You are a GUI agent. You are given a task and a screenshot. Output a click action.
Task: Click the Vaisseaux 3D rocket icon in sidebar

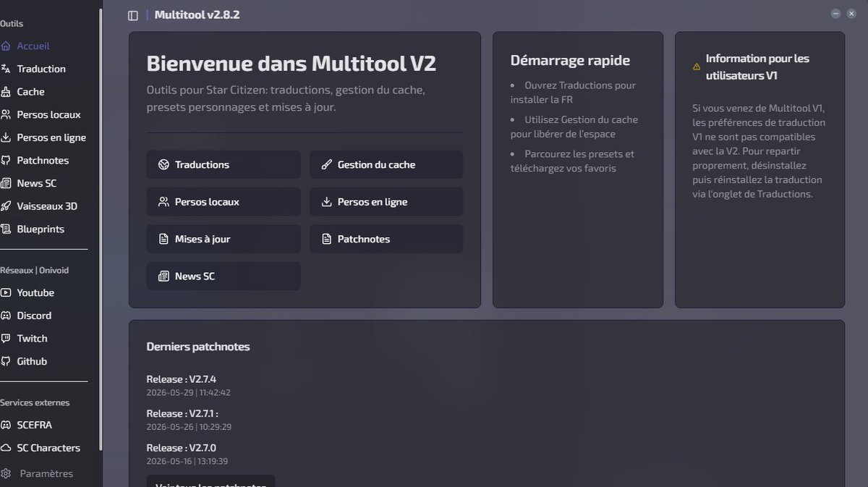[x=6, y=206]
